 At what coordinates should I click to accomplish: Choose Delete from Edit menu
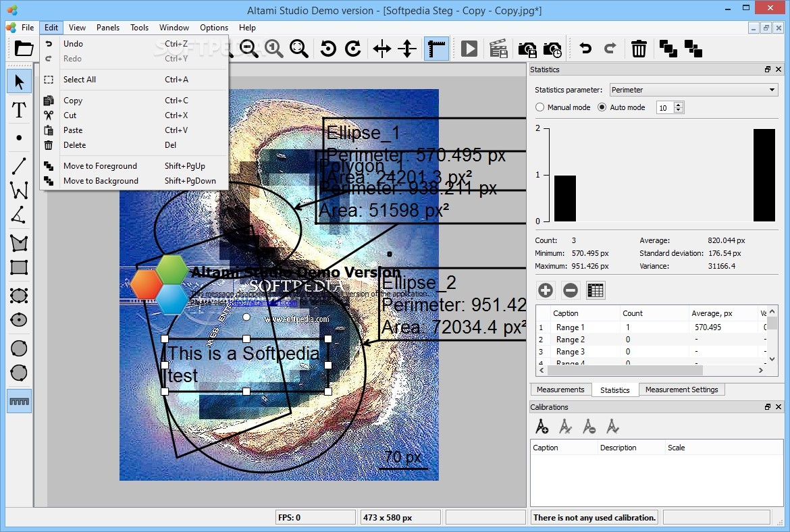pos(134,145)
